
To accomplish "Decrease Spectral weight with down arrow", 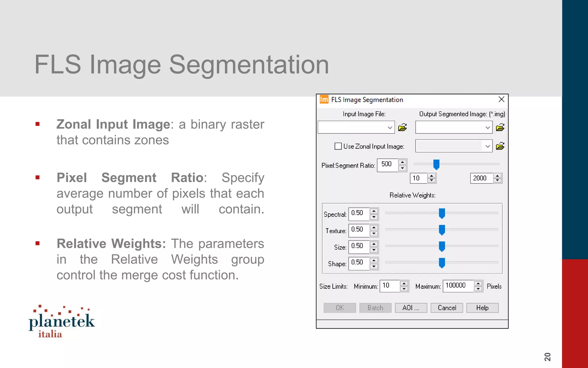I will 374,217.
